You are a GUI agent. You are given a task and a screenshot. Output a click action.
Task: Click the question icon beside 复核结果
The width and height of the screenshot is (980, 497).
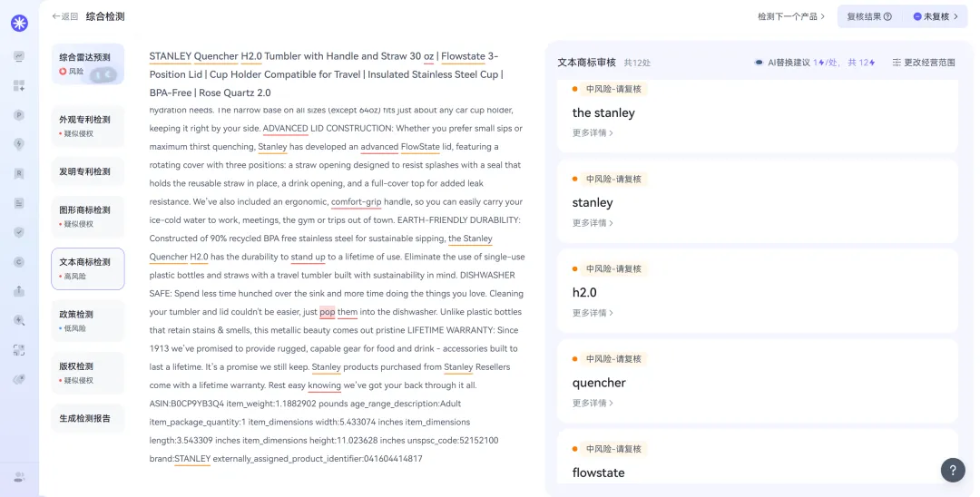[887, 17]
